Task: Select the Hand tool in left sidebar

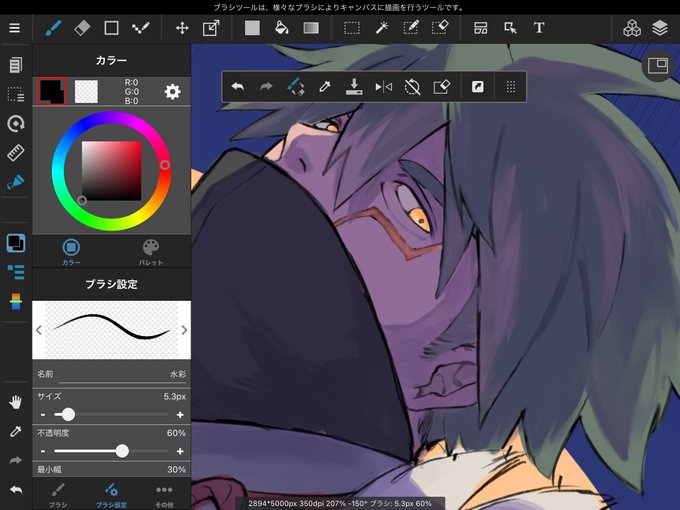Action: tap(16, 402)
